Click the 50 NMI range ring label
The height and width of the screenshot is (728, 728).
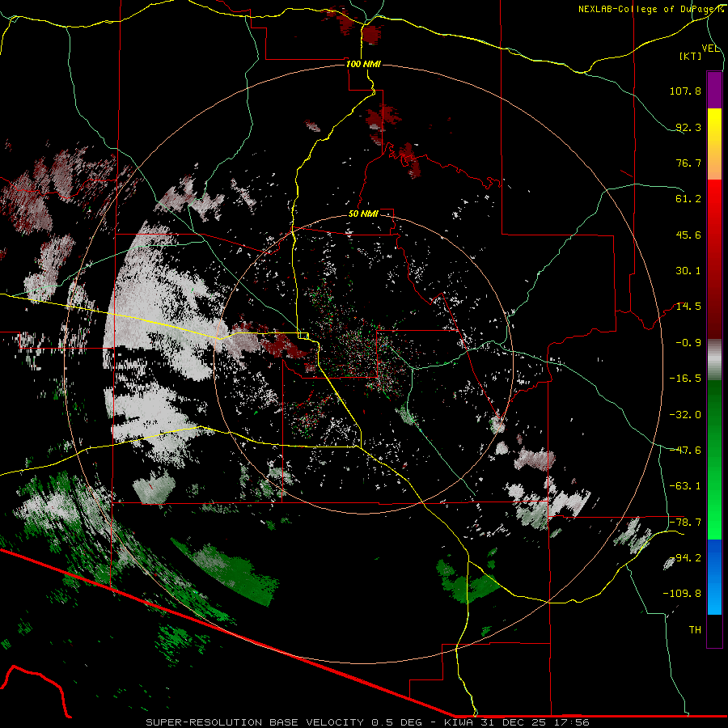[363, 214]
